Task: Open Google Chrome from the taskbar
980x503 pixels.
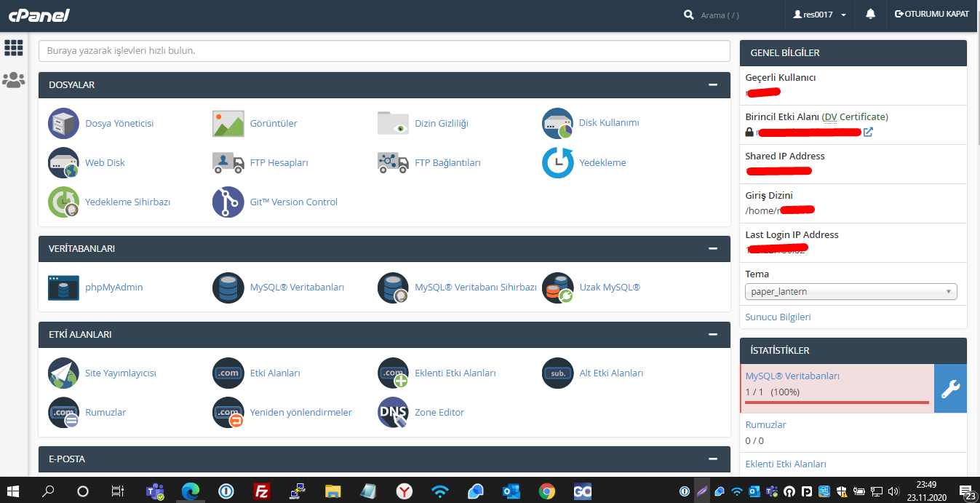Action: pyautogui.click(x=547, y=491)
